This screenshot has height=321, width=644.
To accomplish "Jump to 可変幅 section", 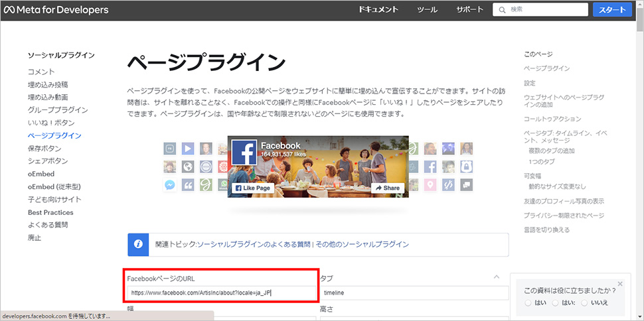I will coord(532,176).
